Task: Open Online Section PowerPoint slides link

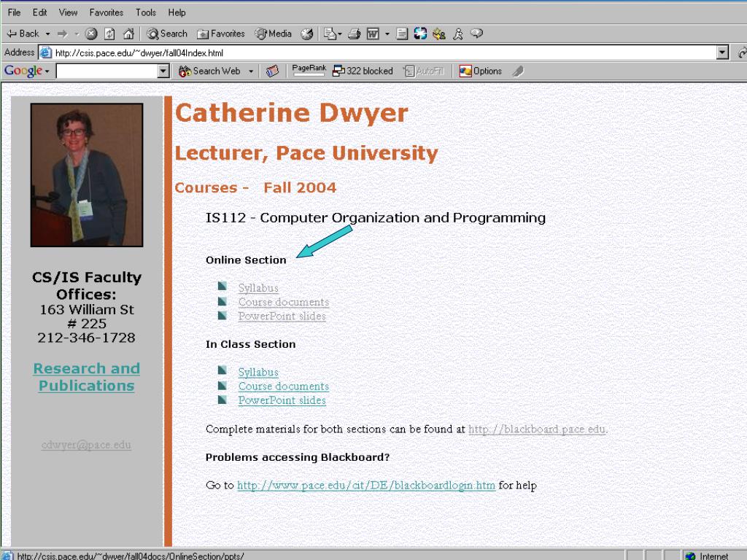Action: [282, 316]
